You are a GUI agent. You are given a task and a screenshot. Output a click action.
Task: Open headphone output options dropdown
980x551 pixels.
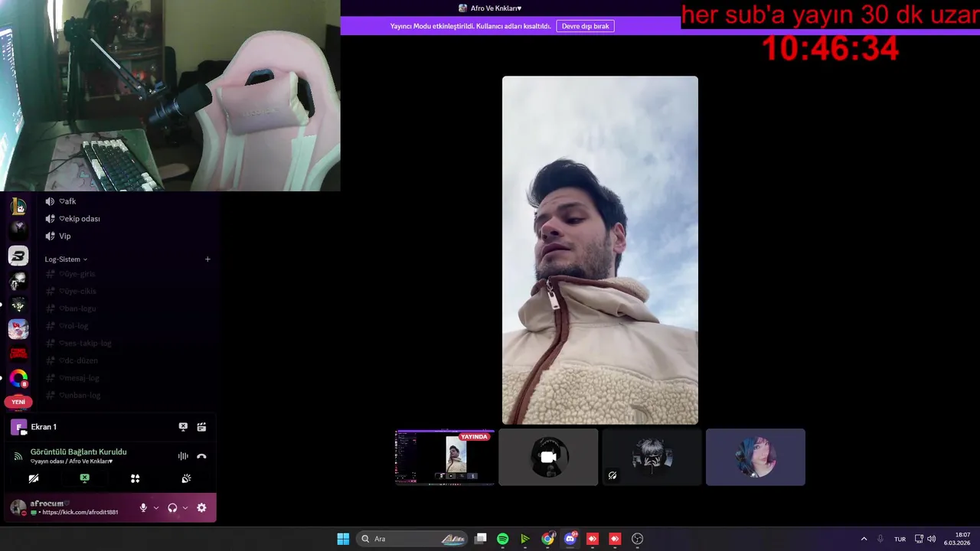point(185,507)
